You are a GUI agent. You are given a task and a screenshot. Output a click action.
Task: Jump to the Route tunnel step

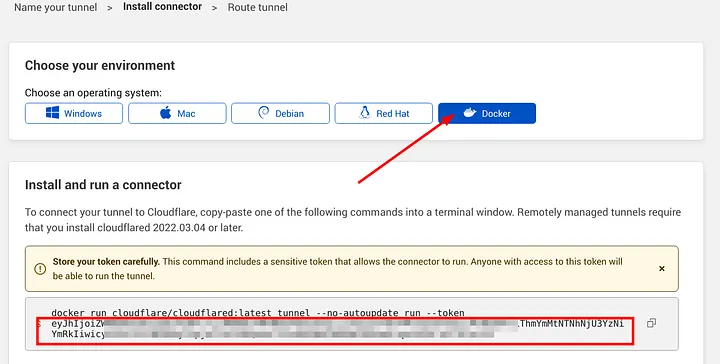258,7
